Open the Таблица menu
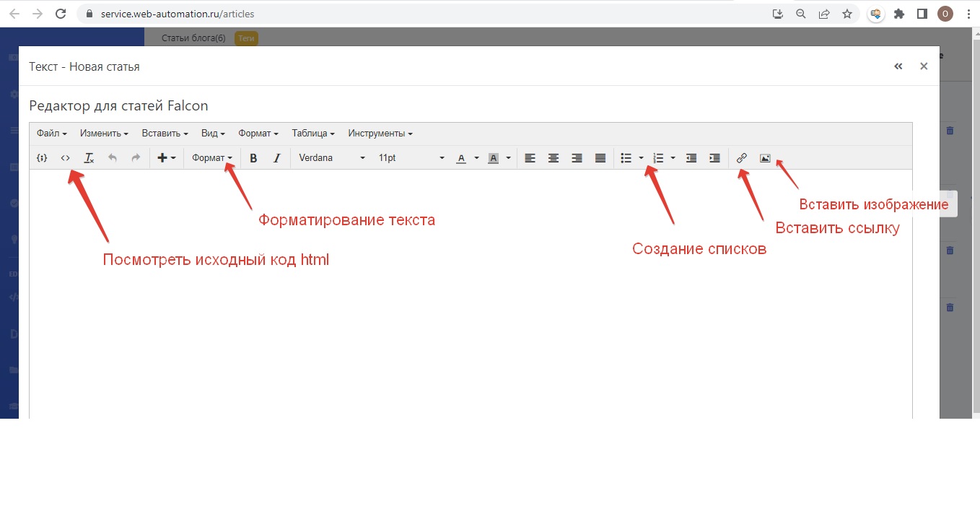Viewport: 980px width, 527px height. (312, 134)
